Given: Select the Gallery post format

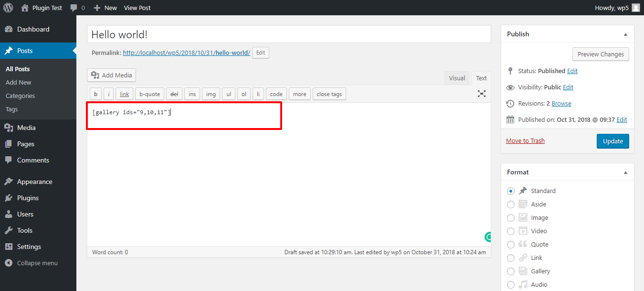Looking at the screenshot, I should pyautogui.click(x=511, y=271).
